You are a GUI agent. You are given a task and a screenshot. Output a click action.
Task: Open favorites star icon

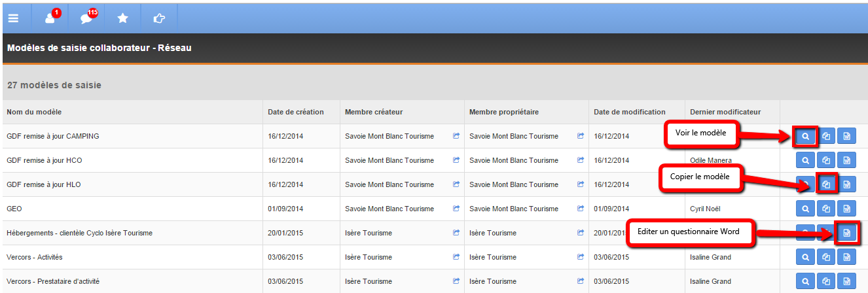coord(122,18)
